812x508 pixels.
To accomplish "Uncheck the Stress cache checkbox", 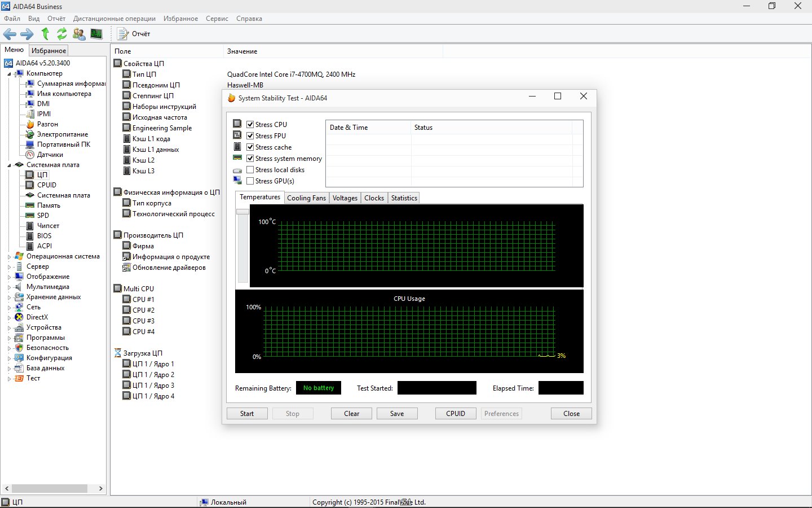I will 250,147.
